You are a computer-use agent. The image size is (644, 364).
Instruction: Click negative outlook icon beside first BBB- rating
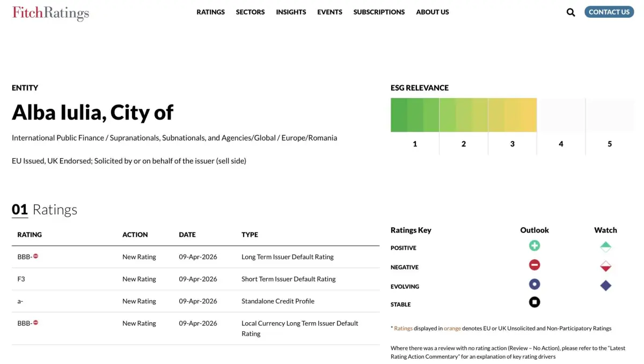pyautogui.click(x=36, y=256)
